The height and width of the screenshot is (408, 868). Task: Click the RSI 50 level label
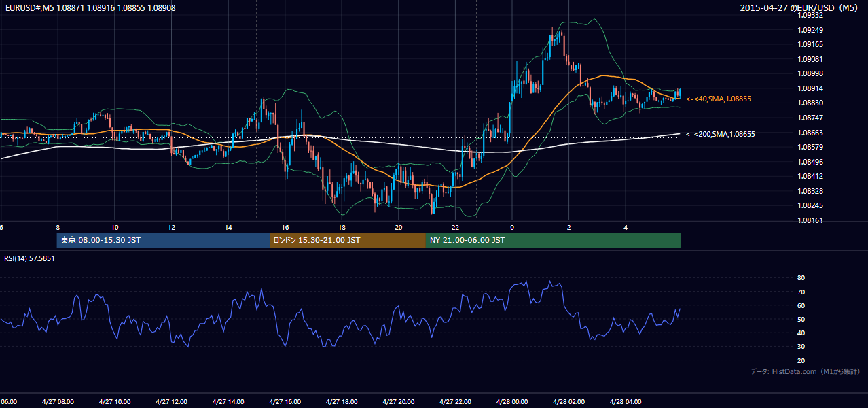coord(801,319)
